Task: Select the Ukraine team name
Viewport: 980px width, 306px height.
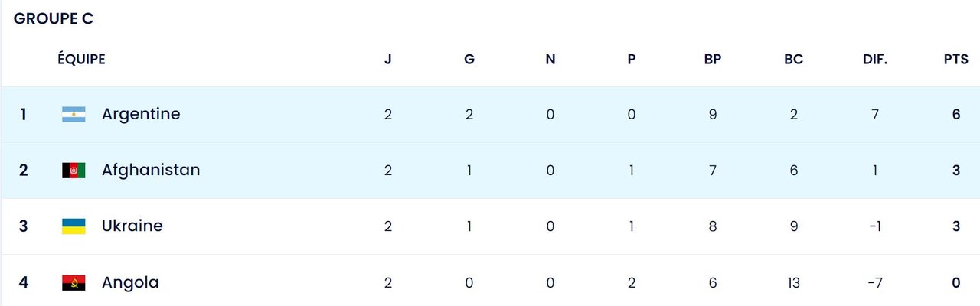Action: [x=132, y=226]
